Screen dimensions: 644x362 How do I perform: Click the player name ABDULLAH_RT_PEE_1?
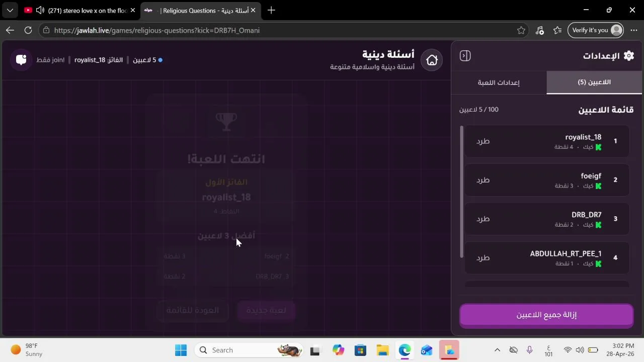(x=566, y=253)
